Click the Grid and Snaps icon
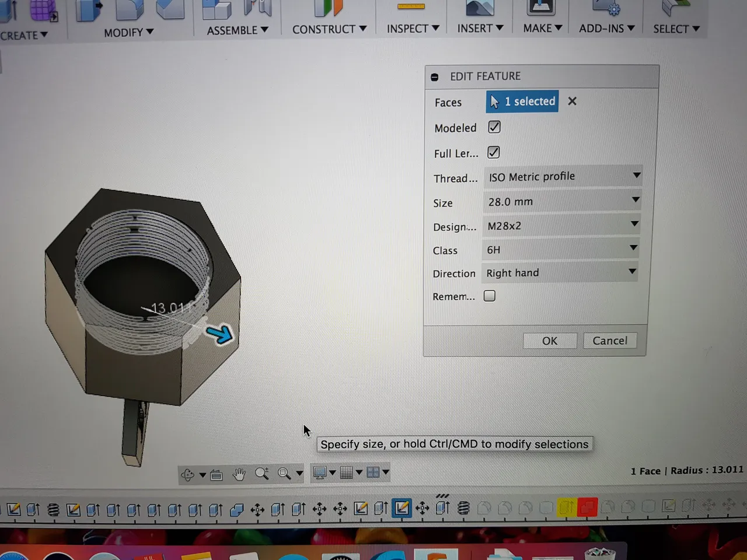Image resolution: width=747 pixels, height=560 pixels. (347, 473)
